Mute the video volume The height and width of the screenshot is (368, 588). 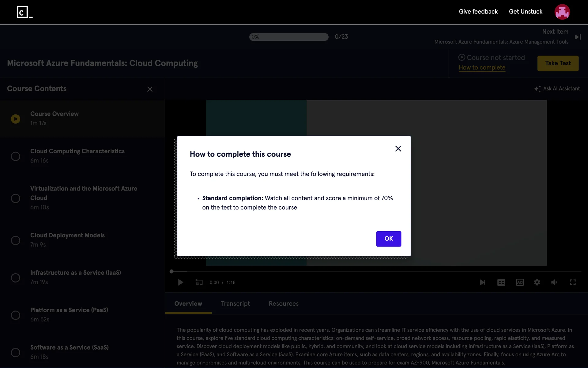pyautogui.click(x=554, y=282)
